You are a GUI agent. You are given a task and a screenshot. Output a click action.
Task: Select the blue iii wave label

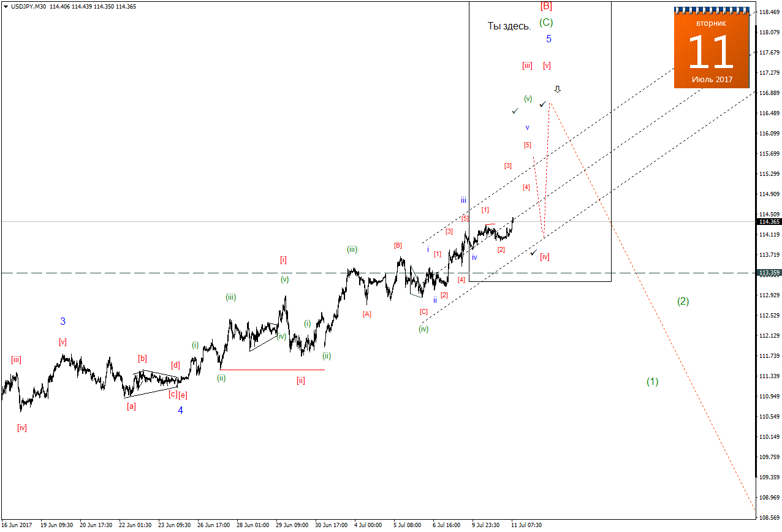click(464, 200)
